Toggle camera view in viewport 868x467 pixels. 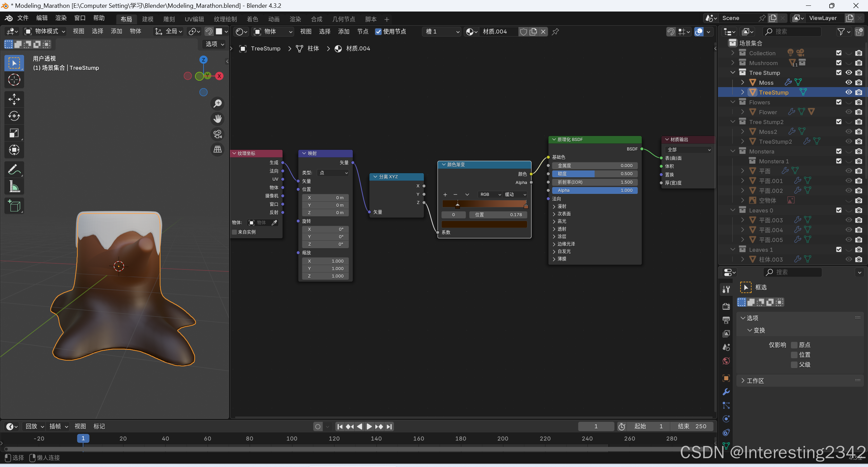pyautogui.click(x=217, y=134)
